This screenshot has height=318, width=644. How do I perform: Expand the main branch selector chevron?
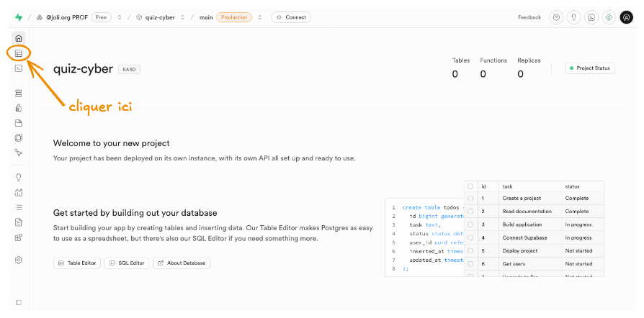pyautogui.click(x=260, y=17)
